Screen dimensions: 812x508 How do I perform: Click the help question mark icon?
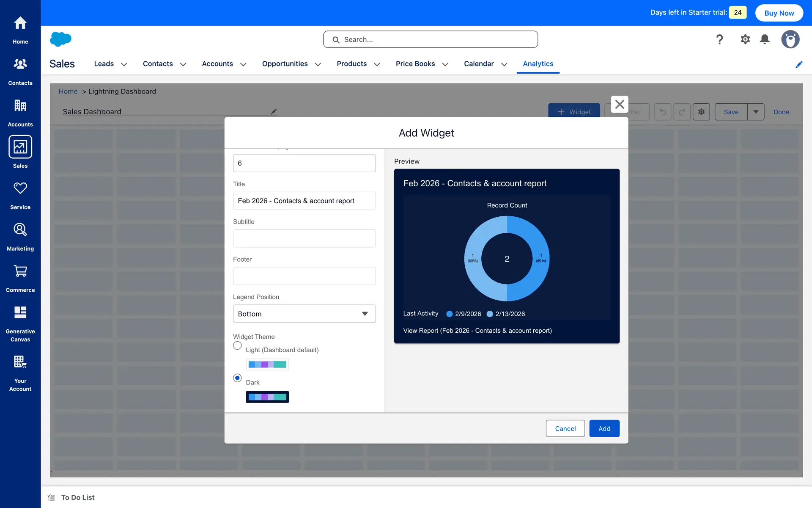pos(719,39)
